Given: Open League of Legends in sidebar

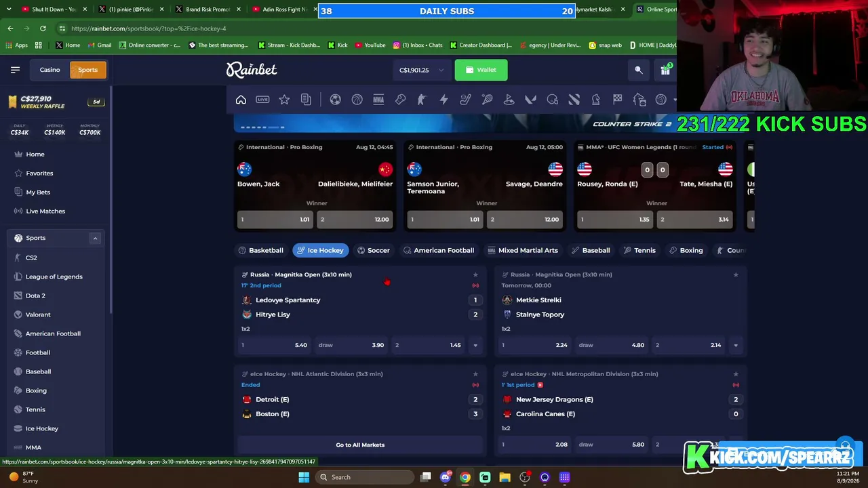Looking at the screenshot, I should tap(54, 277).
